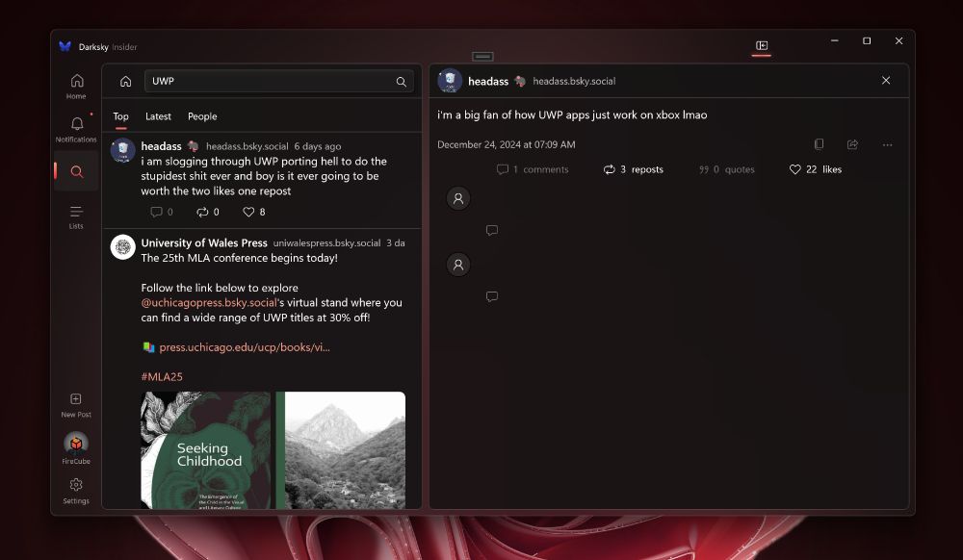963x560 pixels.
Task: Reply to headass's UWP porting hell post
Action: (x=162, y=213)
